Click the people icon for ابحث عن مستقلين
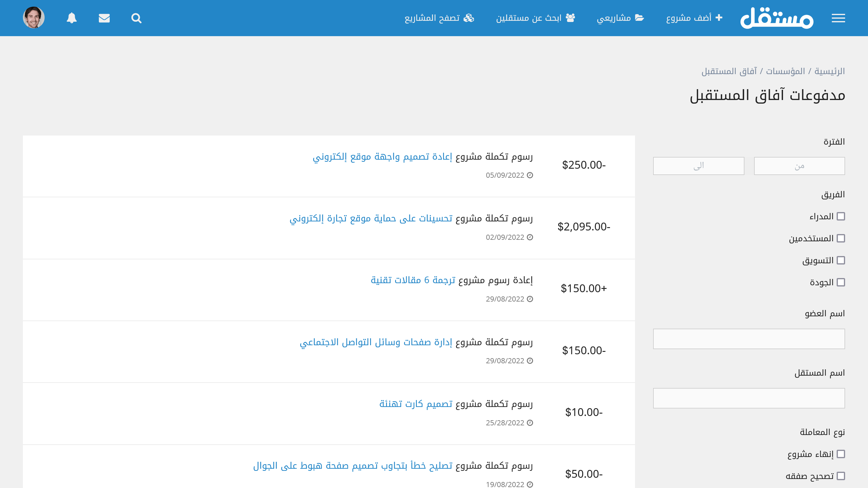Screen dimensions: 868x488 coord(570,17)
